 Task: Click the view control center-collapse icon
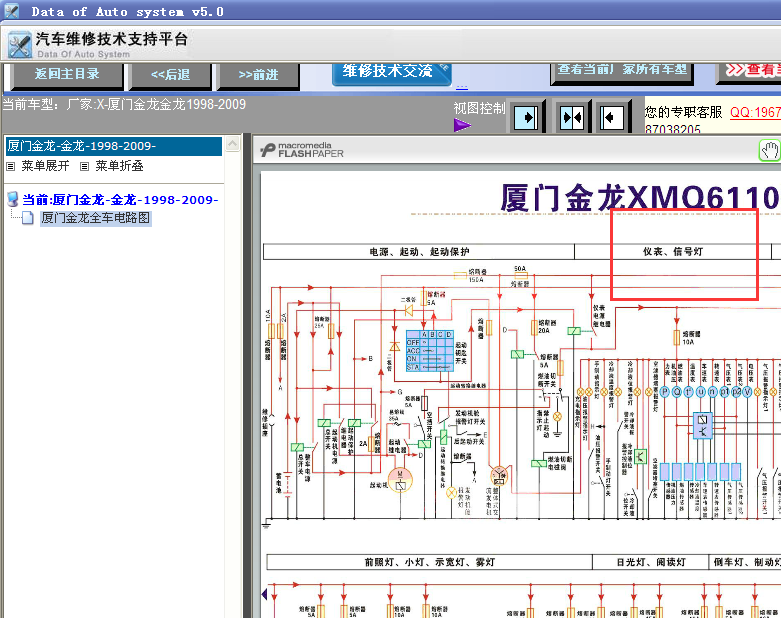tap(571, 118)
